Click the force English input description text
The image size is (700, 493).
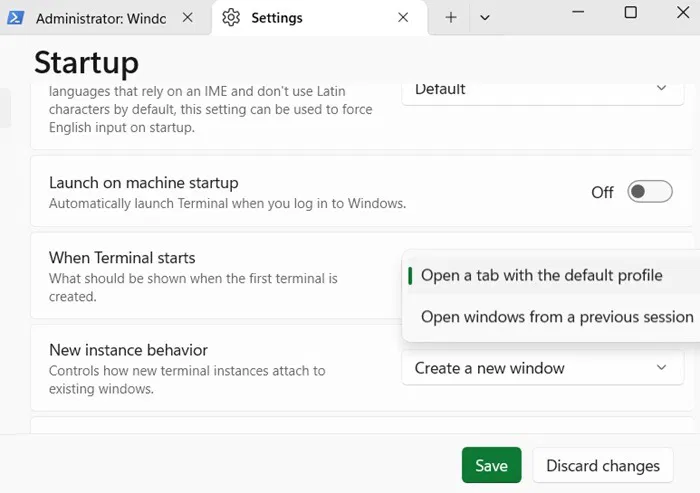210,110
